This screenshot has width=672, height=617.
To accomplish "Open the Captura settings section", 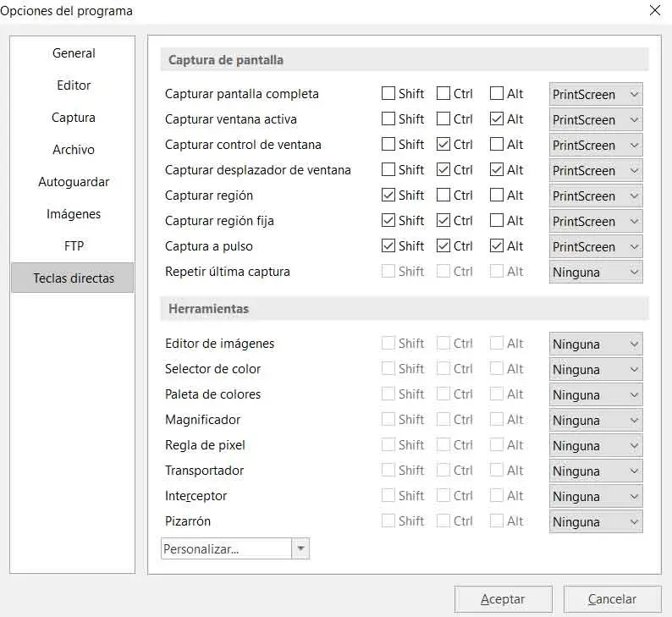I will [74, 118].
